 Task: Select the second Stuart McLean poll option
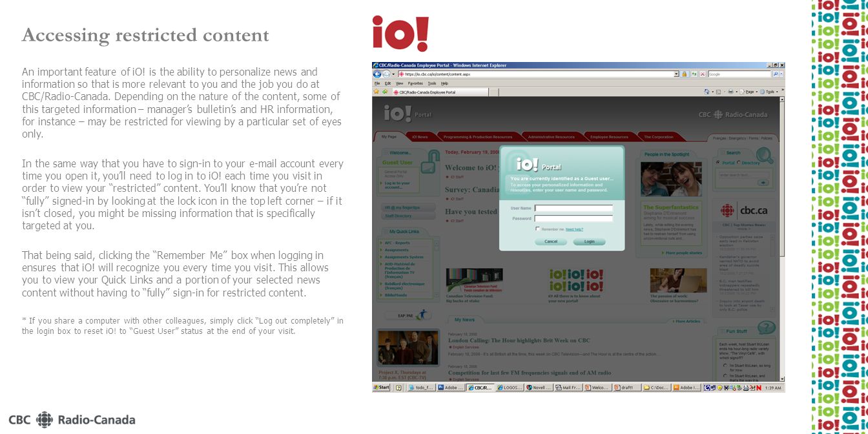tap(725, 376)
